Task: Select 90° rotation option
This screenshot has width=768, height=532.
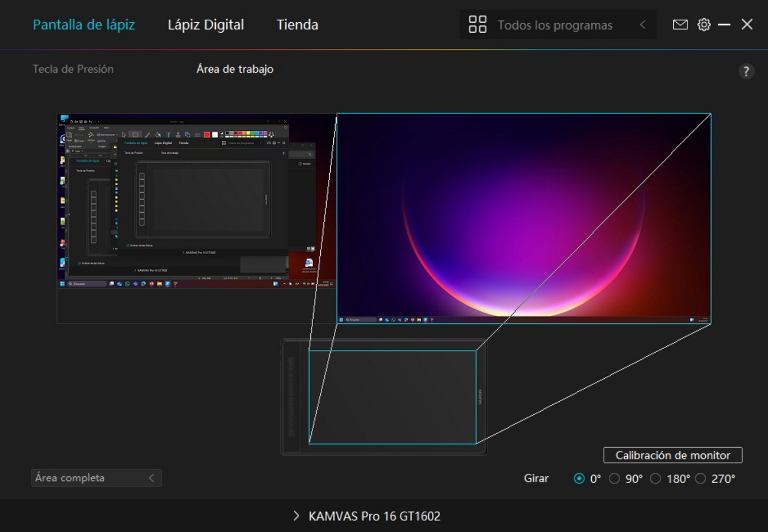Action: click(614, 478)
